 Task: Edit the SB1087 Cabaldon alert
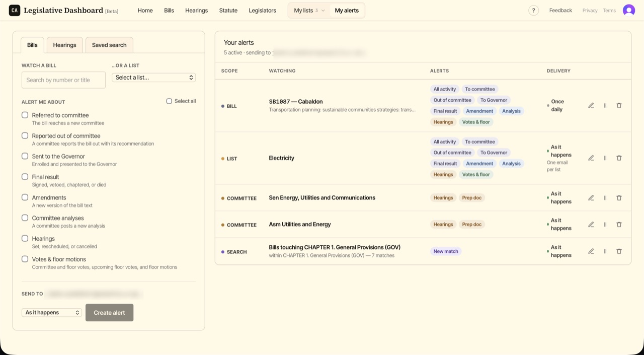591,106
